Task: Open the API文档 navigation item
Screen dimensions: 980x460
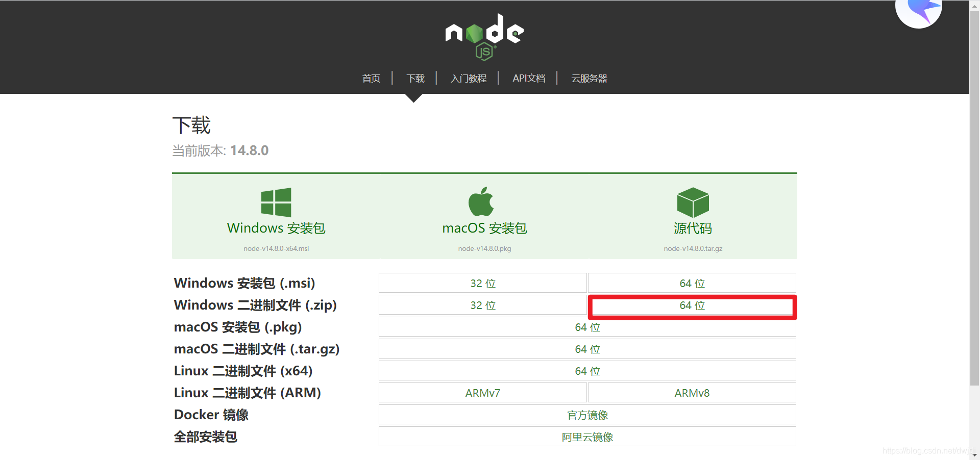Action: tap(529, 78)
